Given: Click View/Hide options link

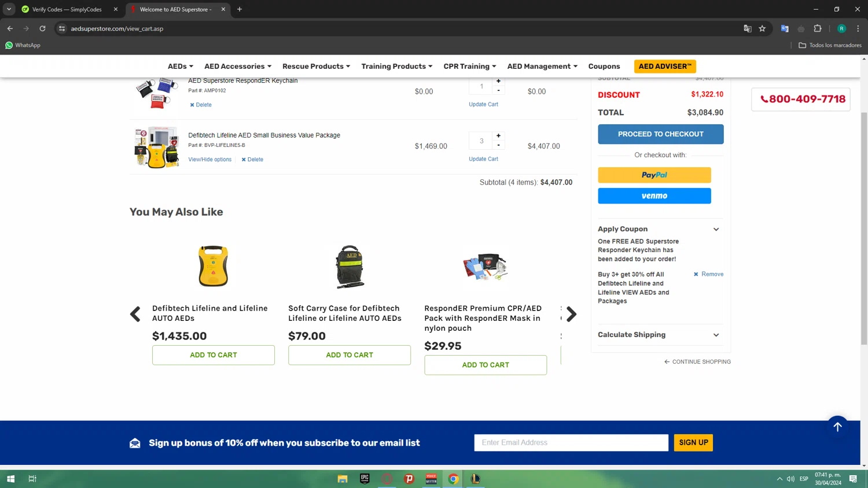Looking at the screenshot, I should pos(209,160).
